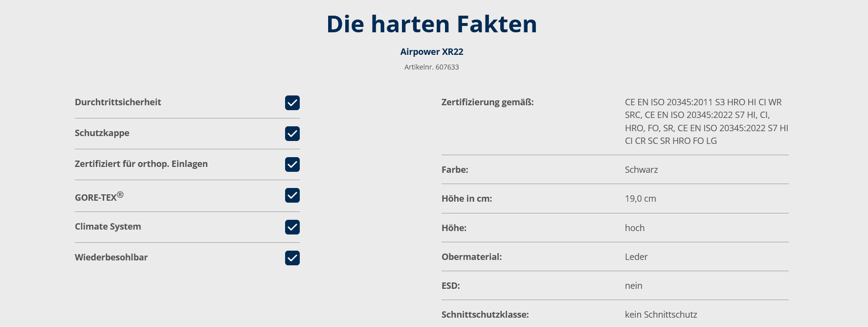Click the 'Höhe in cm:' label
The height and width of the screenshot is (327, 868).
tap(467, 198)
